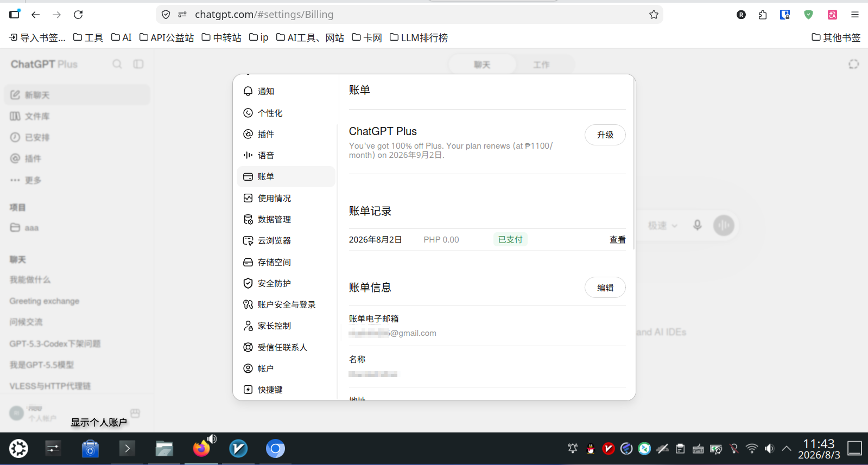Open the 使用情况 usage settings

click(286, 198)
